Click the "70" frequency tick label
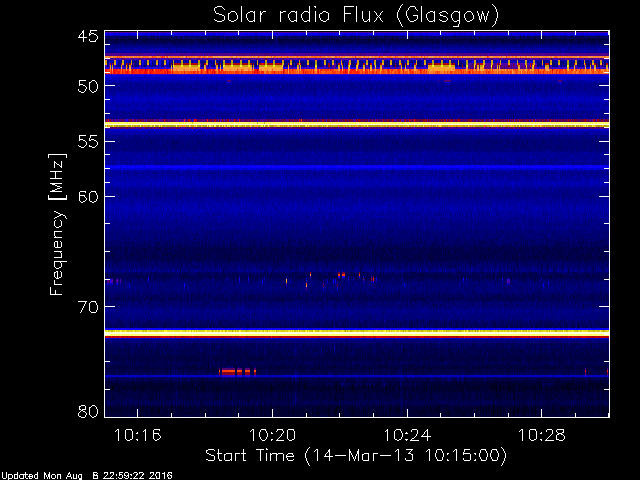 pos(88,307)
